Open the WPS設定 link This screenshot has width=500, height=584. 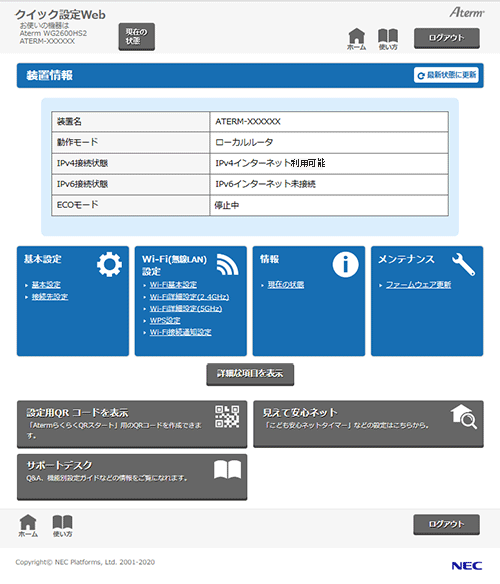coord(165,321)
